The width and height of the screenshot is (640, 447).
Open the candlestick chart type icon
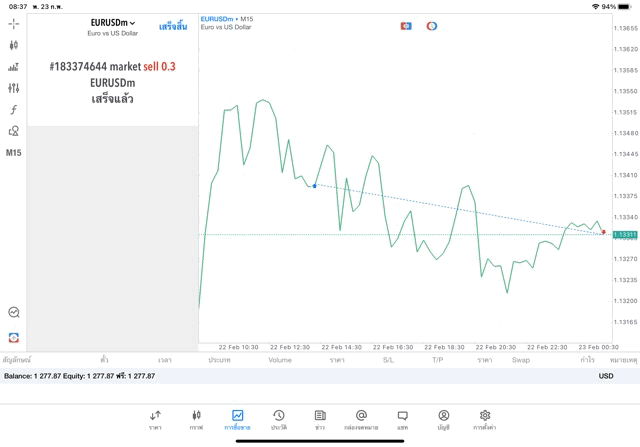pyautogui.click(x=13, y=45)
